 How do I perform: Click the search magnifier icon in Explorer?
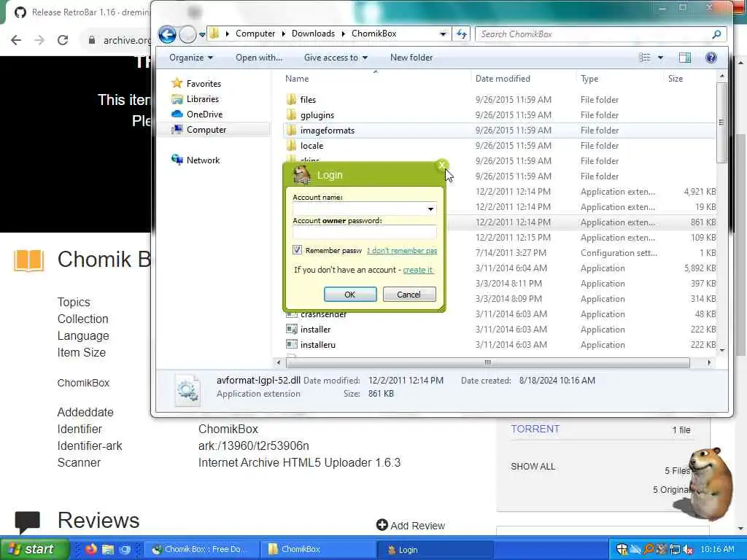[716, 34]
